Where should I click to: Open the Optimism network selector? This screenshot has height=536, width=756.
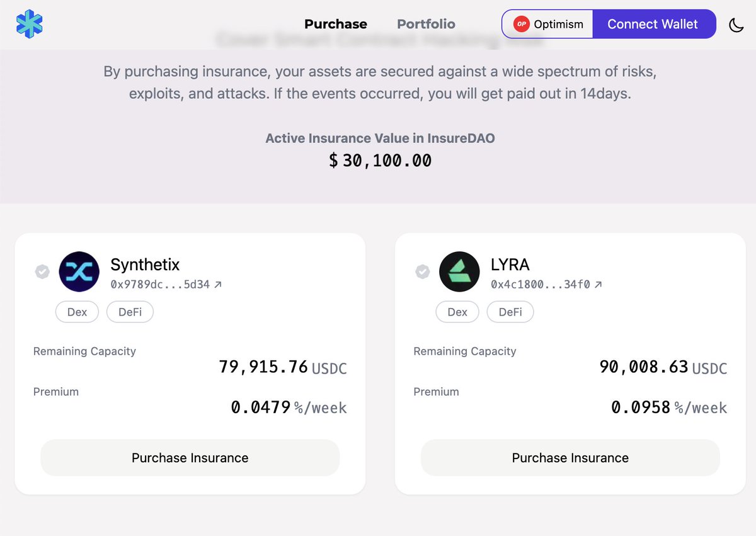point(547,25)
